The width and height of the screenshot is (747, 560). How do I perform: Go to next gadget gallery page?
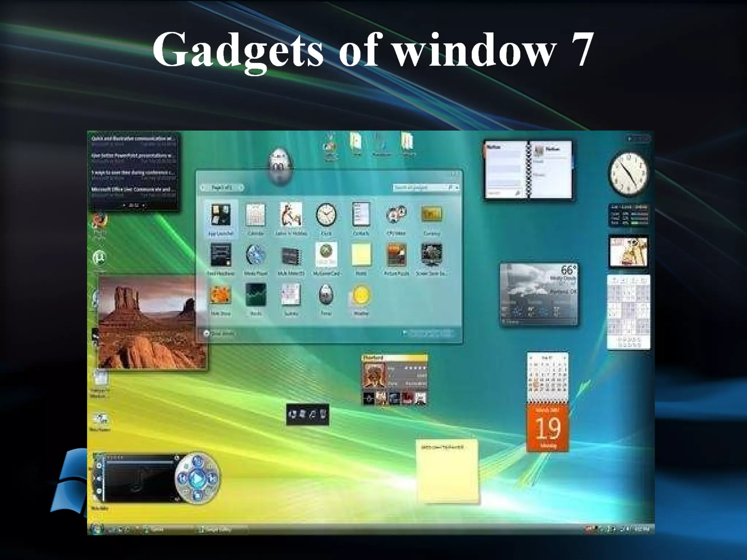(241, 188)
